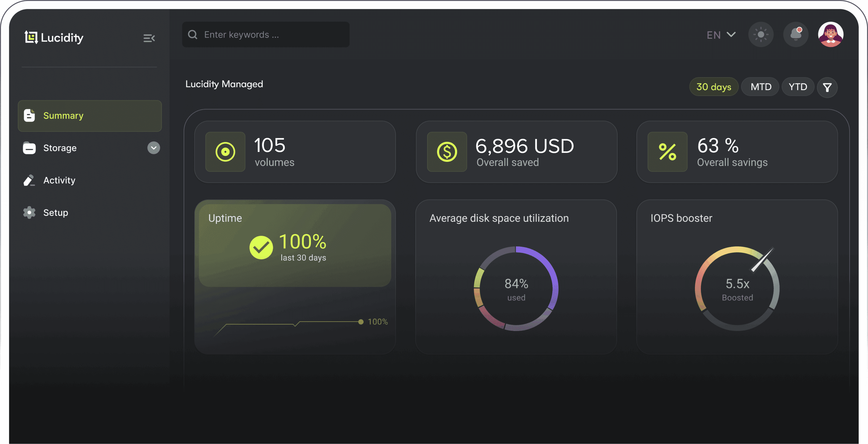This screenshot has width=868, height=444.
Task: Click the 84% used disk donut
Action: coord(516,289)
